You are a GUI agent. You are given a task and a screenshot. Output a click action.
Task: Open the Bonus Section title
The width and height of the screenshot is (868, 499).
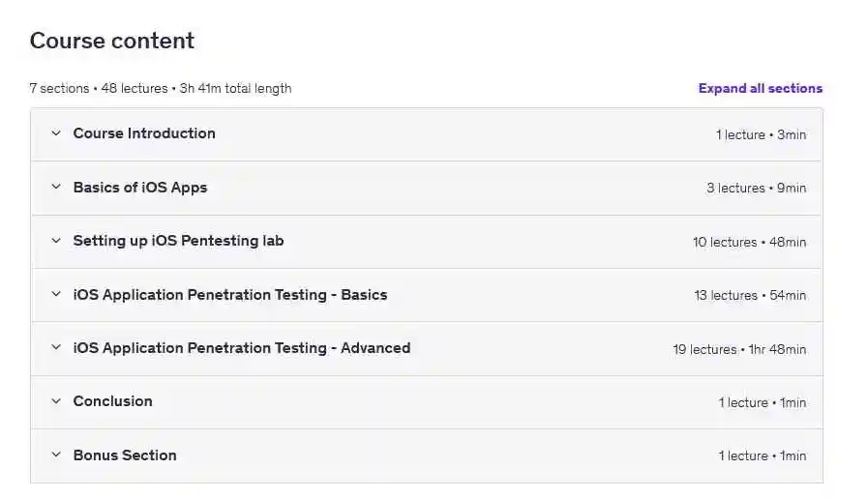pyautogui.click(x=125, y=455)
